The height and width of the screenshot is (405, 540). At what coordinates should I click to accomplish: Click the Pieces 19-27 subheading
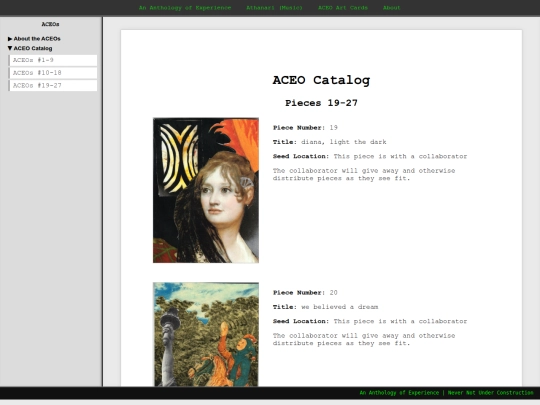[321, 103]
